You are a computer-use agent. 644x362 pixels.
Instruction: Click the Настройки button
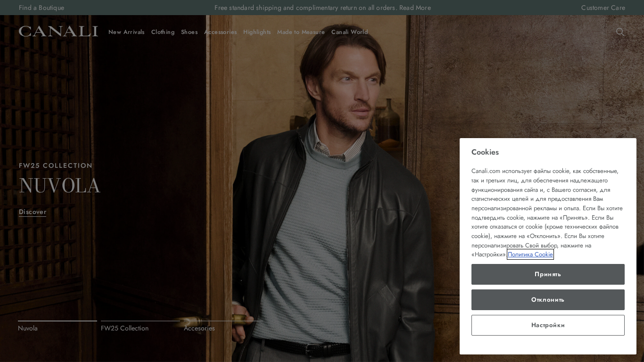(548, 325)
